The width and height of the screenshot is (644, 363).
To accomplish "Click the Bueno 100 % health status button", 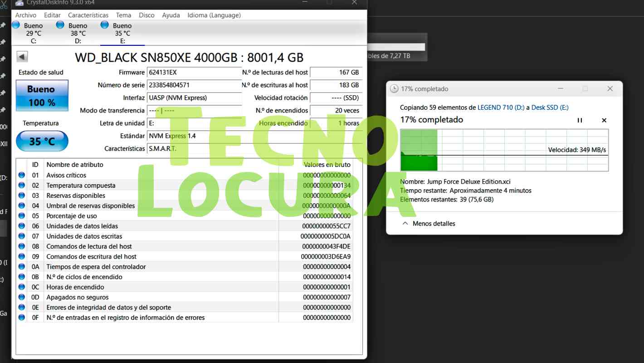I will coord(42,96).
